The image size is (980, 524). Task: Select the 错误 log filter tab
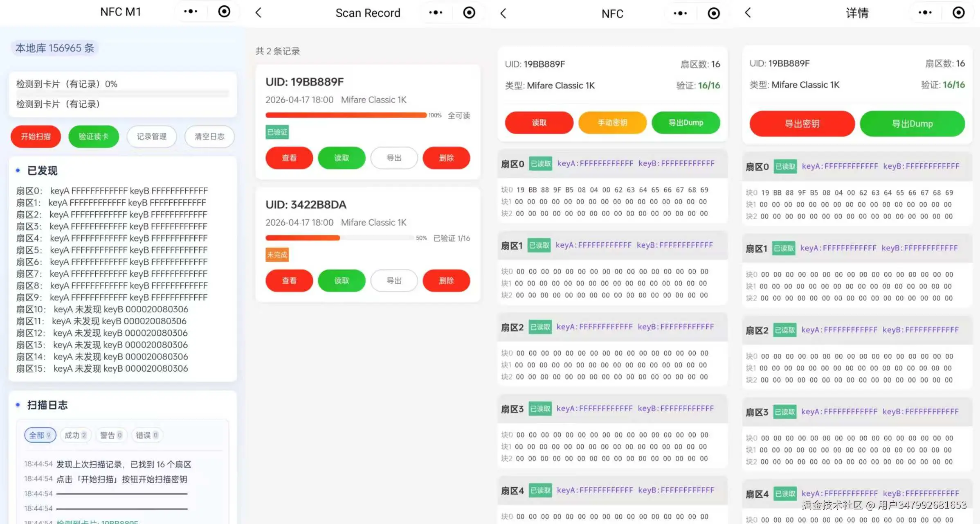click(147, 435)
